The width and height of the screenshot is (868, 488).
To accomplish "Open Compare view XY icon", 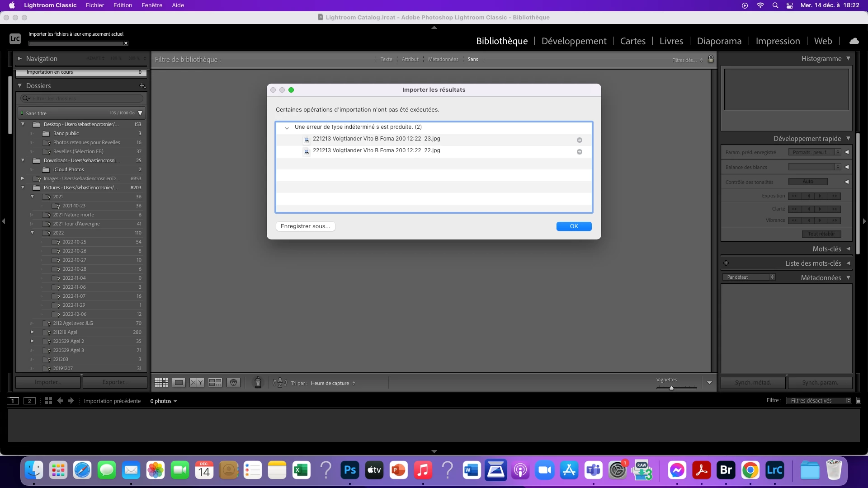I will click(x=197, y=383).
